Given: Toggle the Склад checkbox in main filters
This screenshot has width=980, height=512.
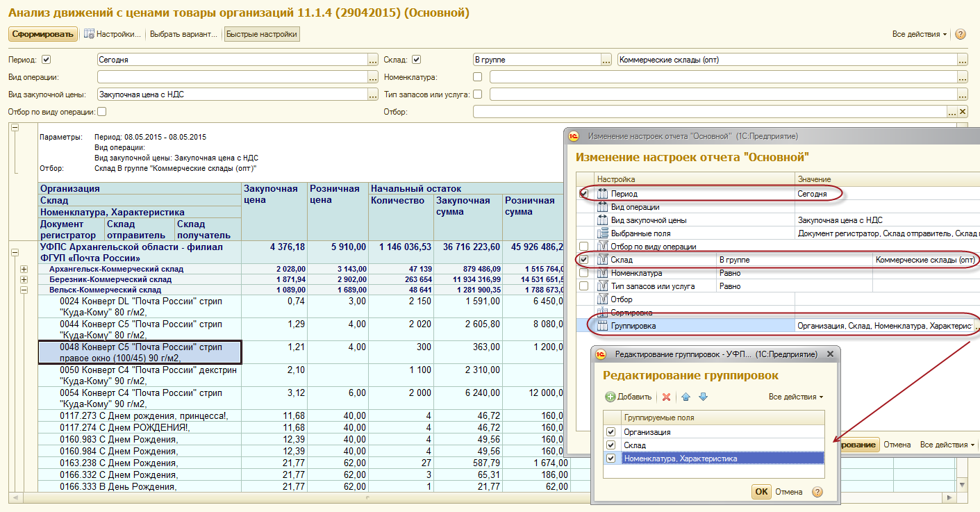Looking at the screenshot, I should pos(417,60).
